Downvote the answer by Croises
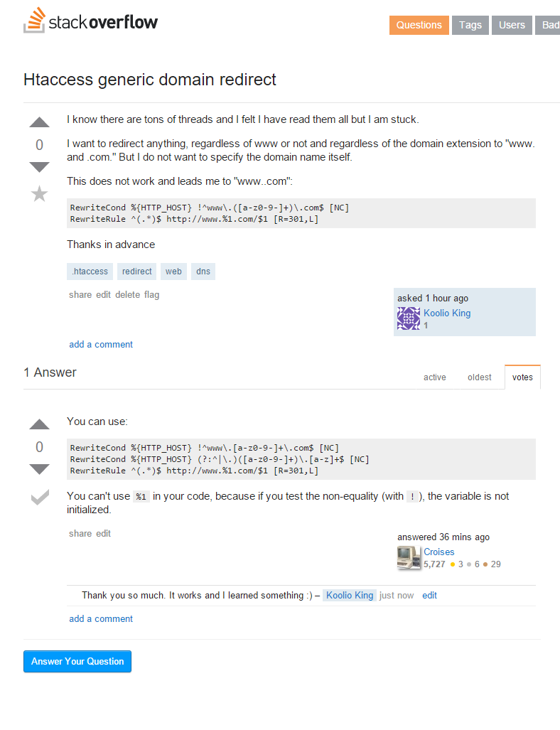The image size is (560, 730). 39,469
